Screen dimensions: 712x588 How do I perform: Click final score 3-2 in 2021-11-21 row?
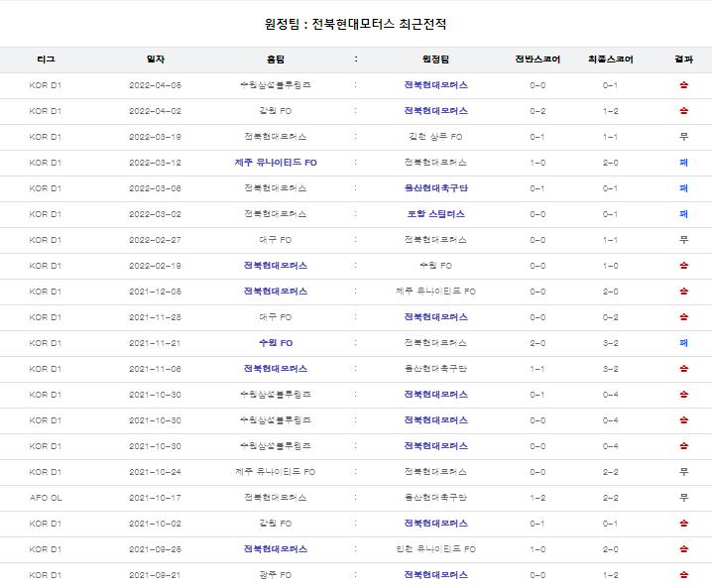[x=610, y=343]
